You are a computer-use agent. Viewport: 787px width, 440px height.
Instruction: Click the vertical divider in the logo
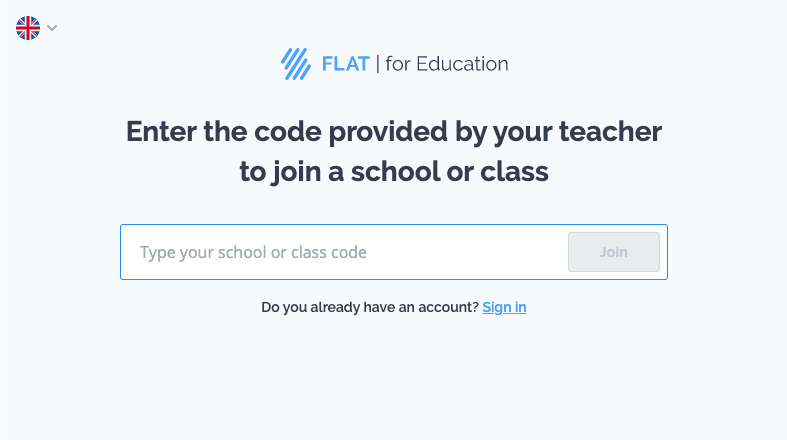tap(377, 64)
